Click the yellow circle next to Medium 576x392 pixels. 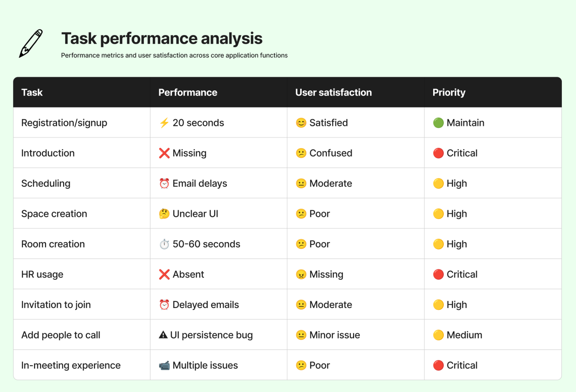[x=438, y=335]
